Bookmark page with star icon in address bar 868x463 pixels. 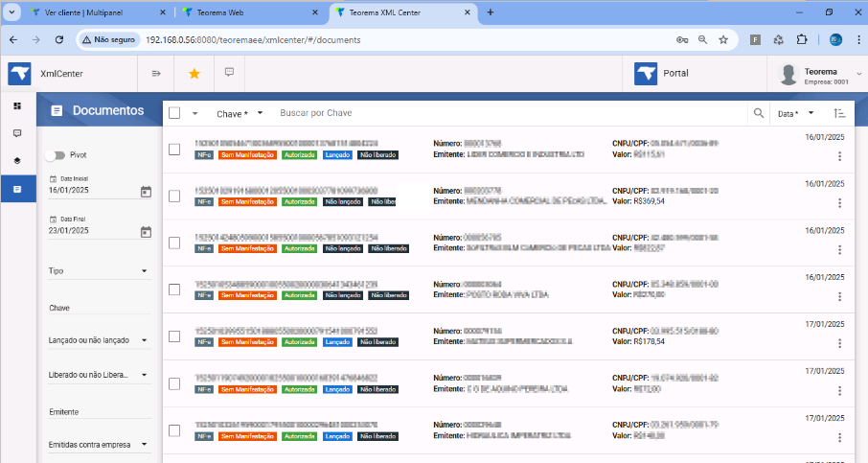[723, 40]
